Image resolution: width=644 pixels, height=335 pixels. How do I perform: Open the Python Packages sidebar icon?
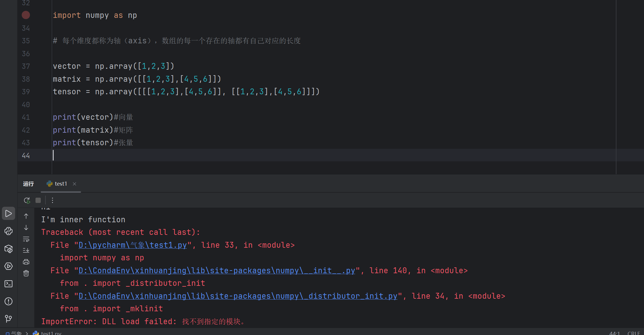[9, 249]
